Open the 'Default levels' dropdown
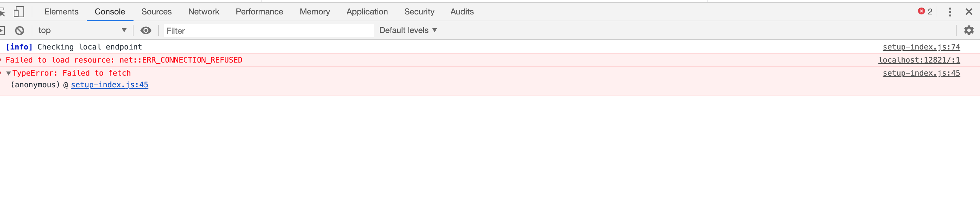The height and width of the screenshot is (198, 980). [407, 30]
